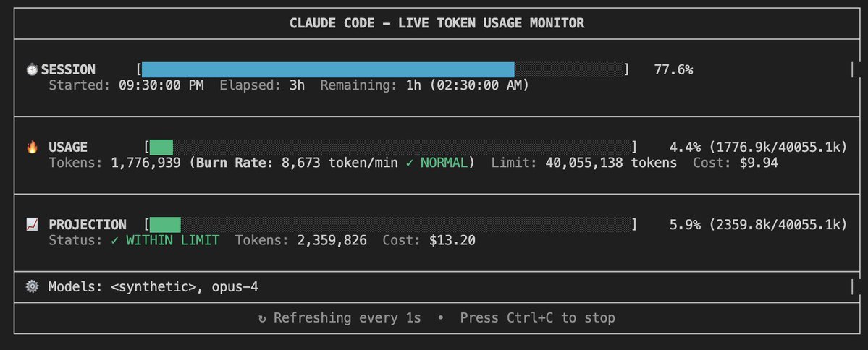Click the projected tokens value 2,359,826
The width and height of the screenshot is (868, 350).
(x=332, y=240)
